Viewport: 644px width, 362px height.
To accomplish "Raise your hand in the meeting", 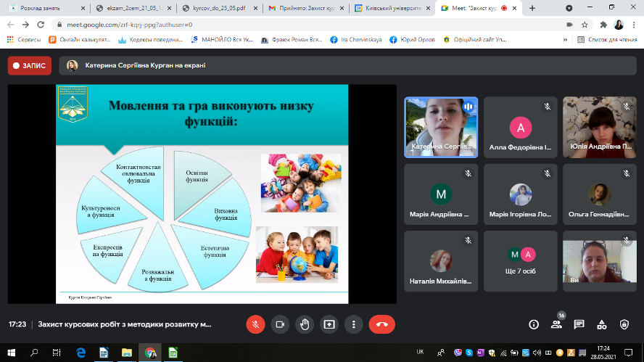I will 305,324.
